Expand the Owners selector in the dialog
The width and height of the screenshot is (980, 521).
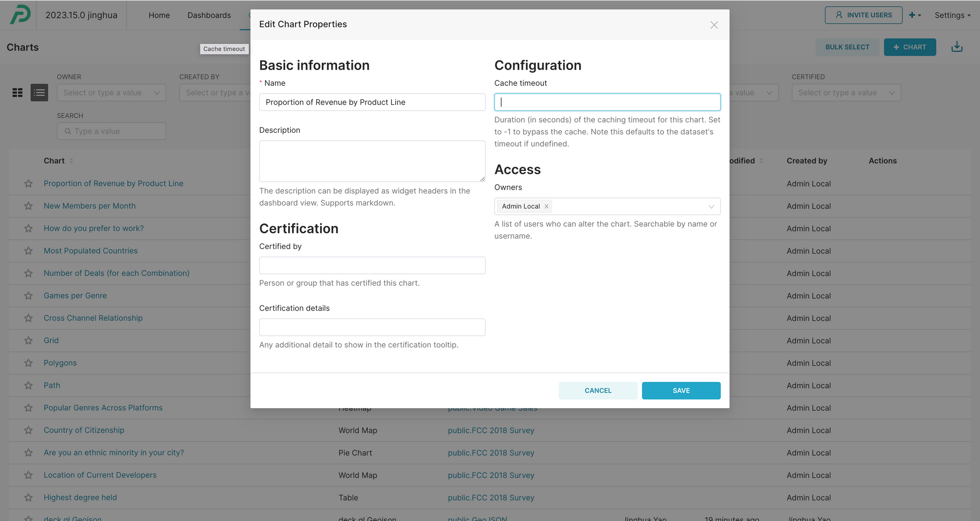point(711,206)
